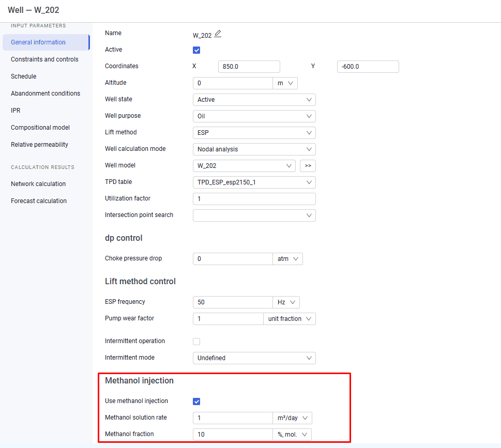The width and height of the screenshot is (501, 448).
Task: Open Constraints and controls section
Action: pyautogui.click(x=44, y=59)
